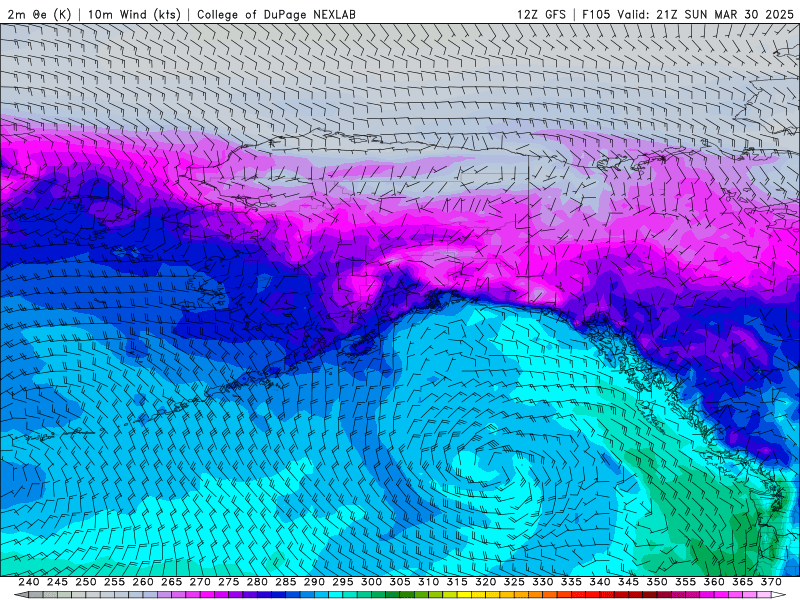Click the 335 colorbar scale label
The height and width of the screenshot is (600, 800).
point(571,582)
